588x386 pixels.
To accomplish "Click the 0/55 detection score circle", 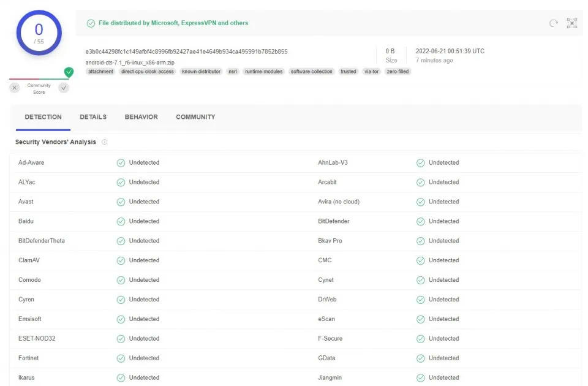I will tap(39, 33).
